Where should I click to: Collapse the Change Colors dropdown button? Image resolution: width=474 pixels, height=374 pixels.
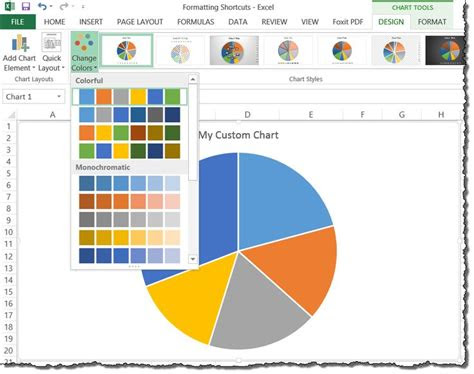tap(84, 52)
